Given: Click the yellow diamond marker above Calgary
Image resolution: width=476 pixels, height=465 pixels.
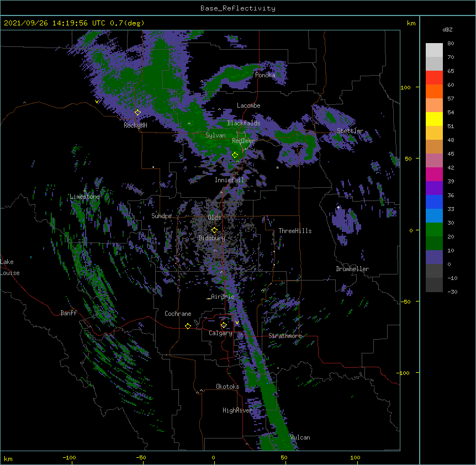Looking at the screenshot, I should coord(224,325).
